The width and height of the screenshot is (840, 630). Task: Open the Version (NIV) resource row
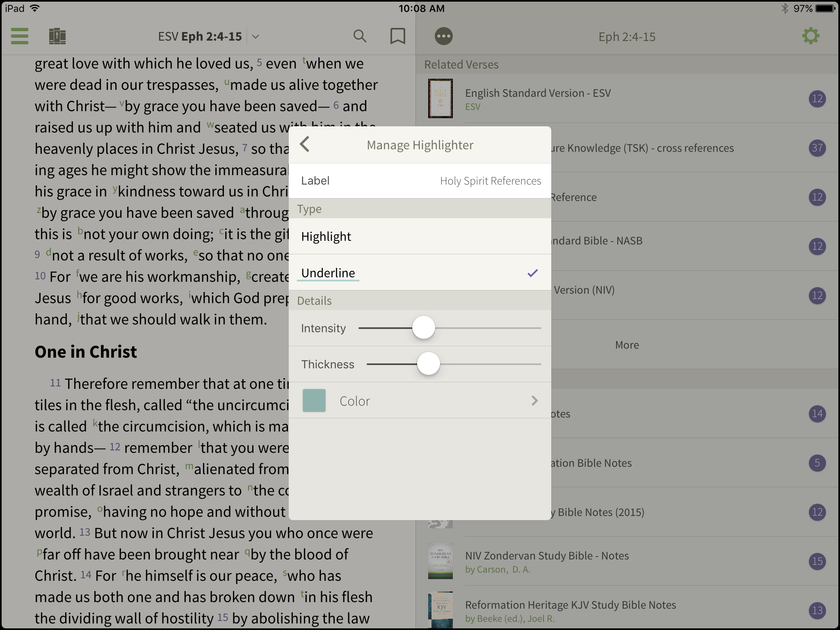pos(695,295)
